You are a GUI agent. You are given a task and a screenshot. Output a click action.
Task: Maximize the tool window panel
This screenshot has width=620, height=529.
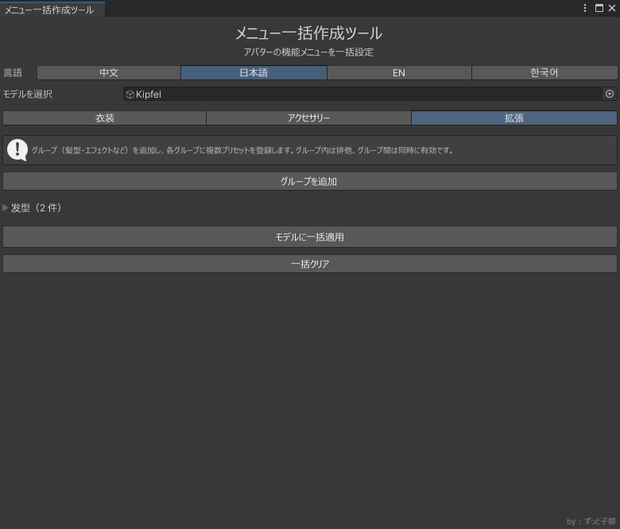click(599, 8)
